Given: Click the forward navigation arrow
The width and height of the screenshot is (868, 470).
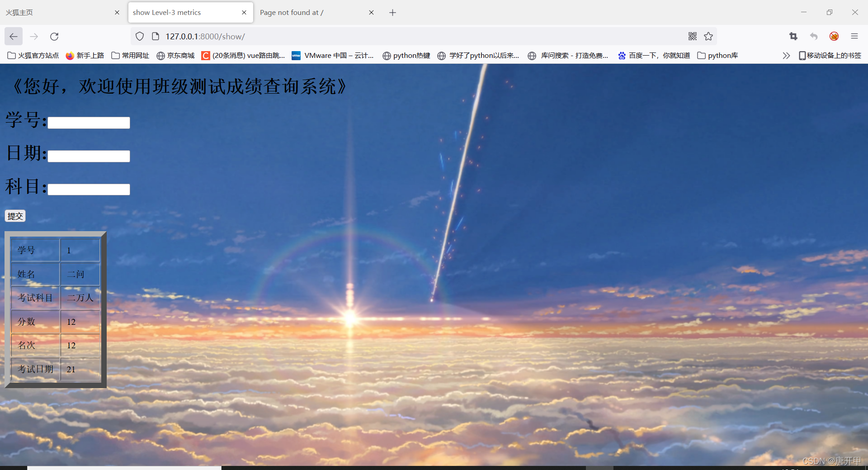Looking at the screenshot, I should click(x=34, y=37).
